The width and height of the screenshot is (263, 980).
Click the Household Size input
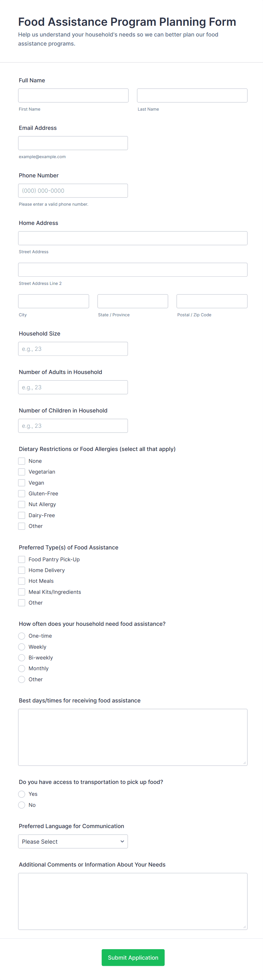[73, 349]
